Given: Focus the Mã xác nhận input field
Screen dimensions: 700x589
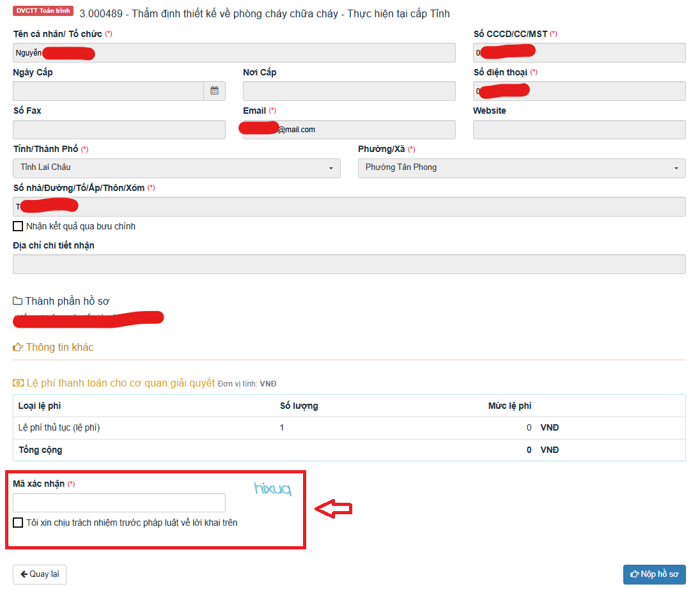Looking at the screenshot, I should pos(119,503).
